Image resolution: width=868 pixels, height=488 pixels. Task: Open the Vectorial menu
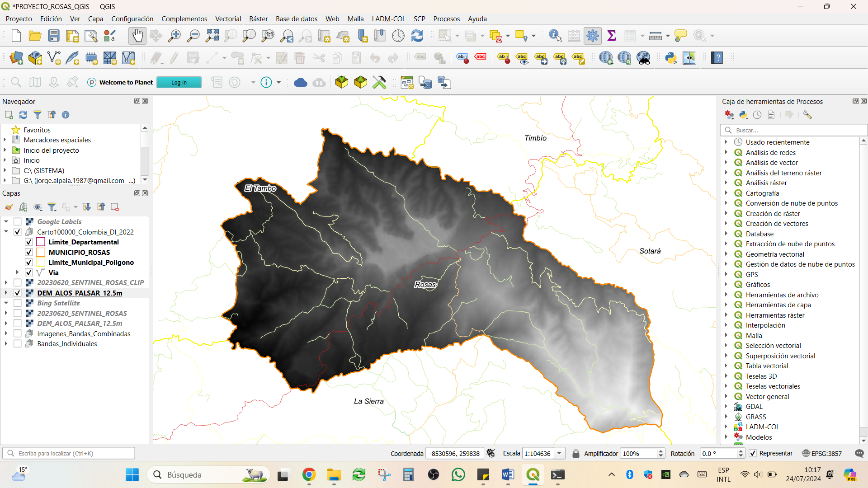tap(228, 19)
